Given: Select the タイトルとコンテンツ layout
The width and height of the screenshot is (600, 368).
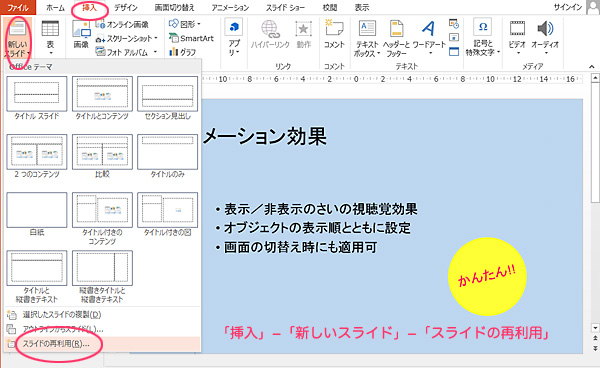Looking at the screenshot, I should tap(102, 98).
